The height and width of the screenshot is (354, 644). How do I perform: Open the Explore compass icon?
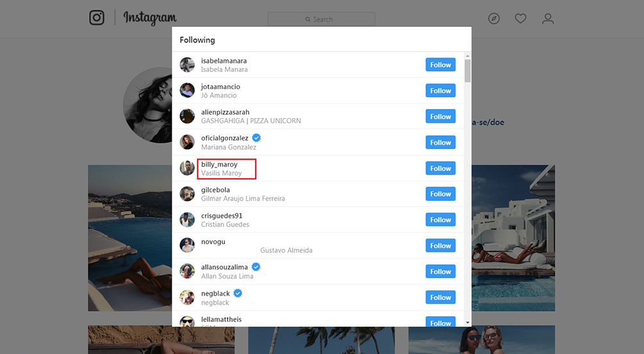493,19
